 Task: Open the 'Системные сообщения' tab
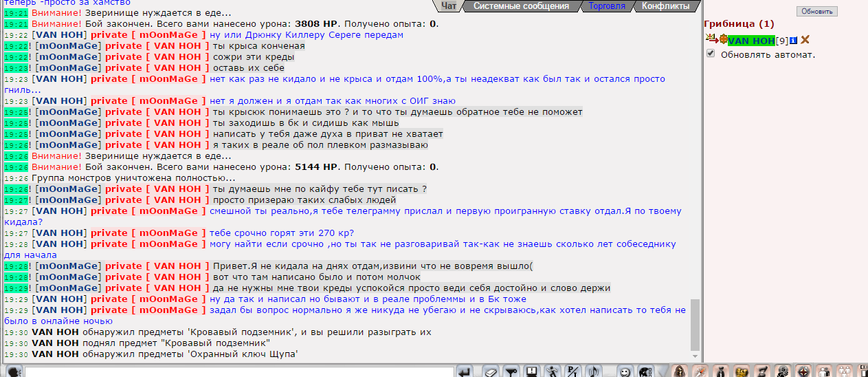(x=521, y=6)
